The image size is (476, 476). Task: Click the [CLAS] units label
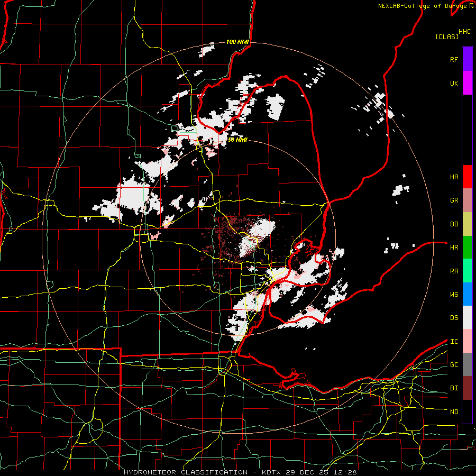point(447,36)
